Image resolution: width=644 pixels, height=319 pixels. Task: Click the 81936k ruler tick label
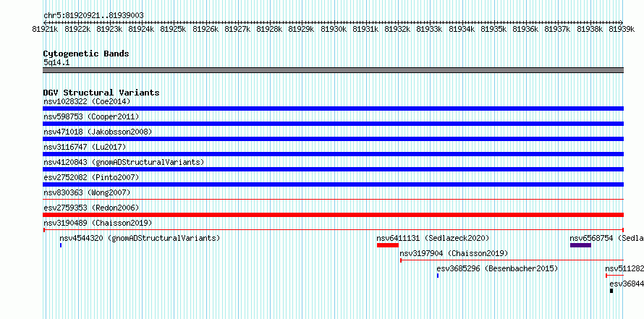(526, 29)
